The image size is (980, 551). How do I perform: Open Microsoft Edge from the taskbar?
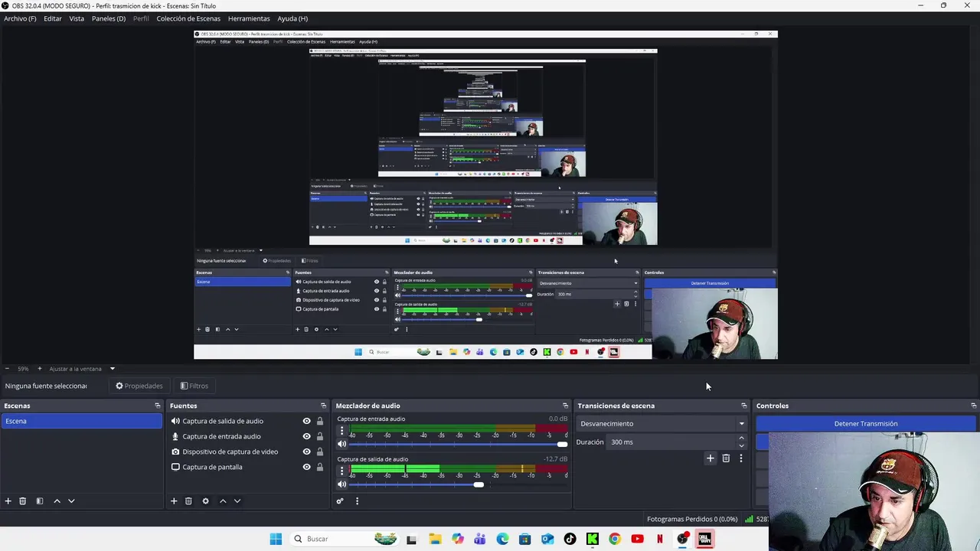point(502,539)
